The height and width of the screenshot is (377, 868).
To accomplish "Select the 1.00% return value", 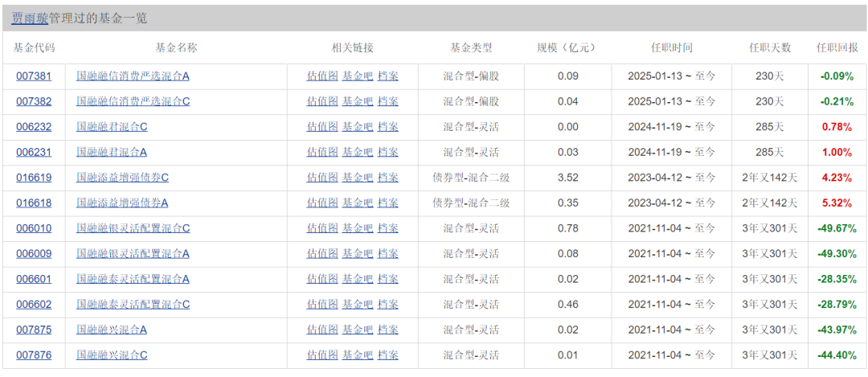I will pos(837,152).
